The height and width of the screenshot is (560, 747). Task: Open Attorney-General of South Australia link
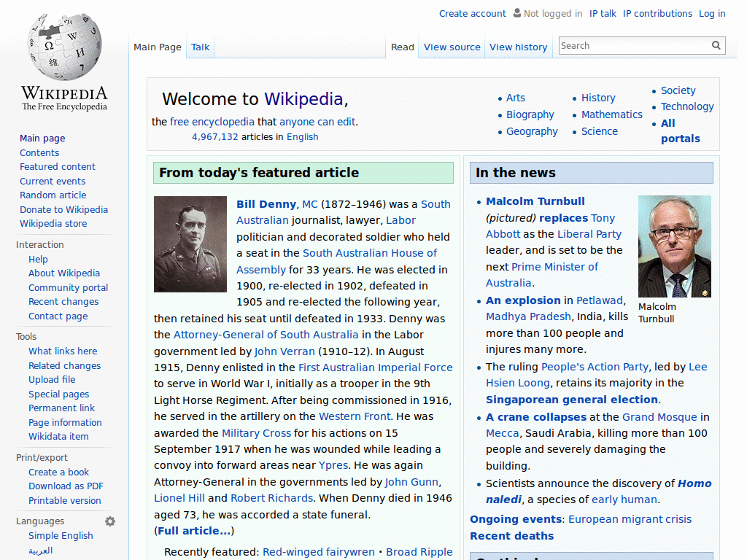[x=266, y=335]
